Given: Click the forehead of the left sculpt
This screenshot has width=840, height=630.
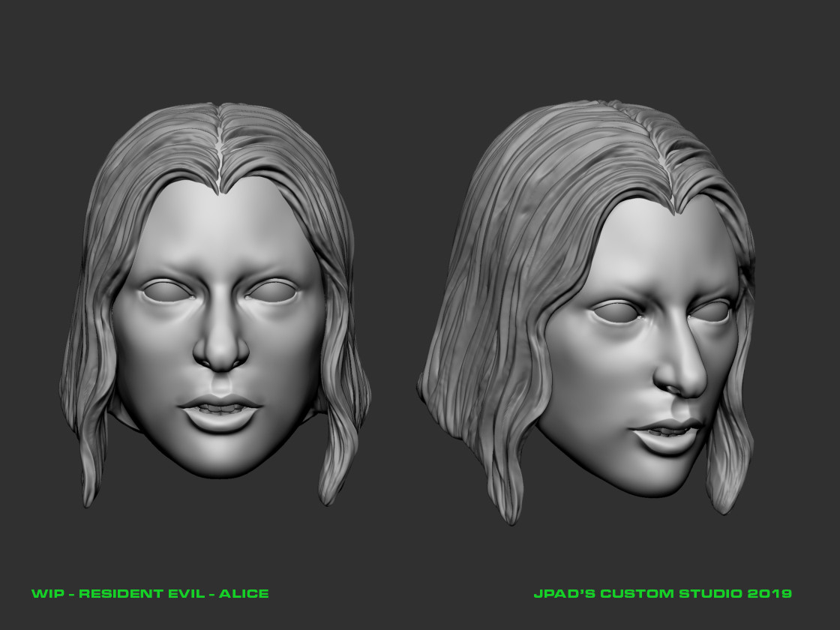Looking at the screenshot, I should point(217,225).
